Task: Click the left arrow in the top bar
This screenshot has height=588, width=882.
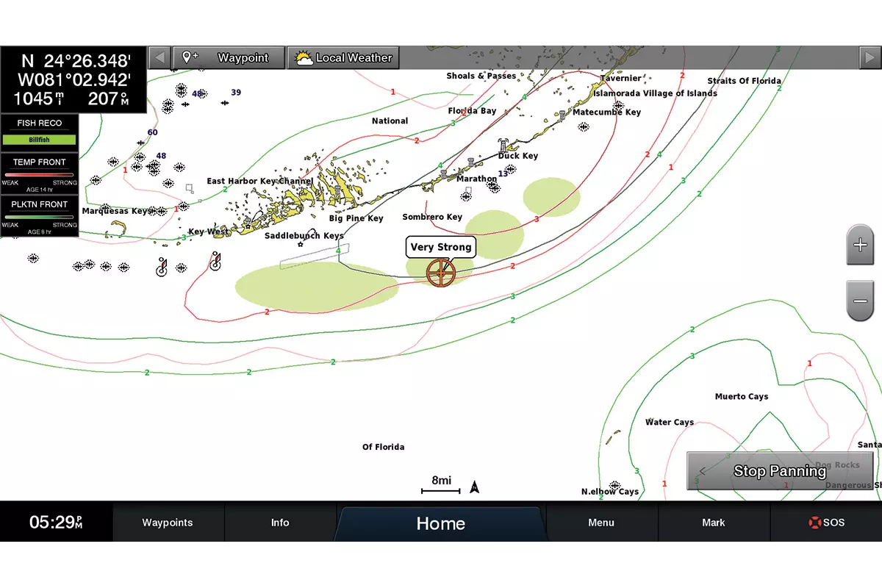Action: tap(159, 57)
